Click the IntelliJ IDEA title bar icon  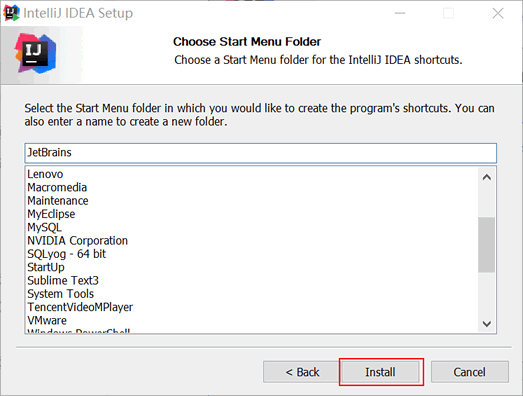tap(11, 13)
